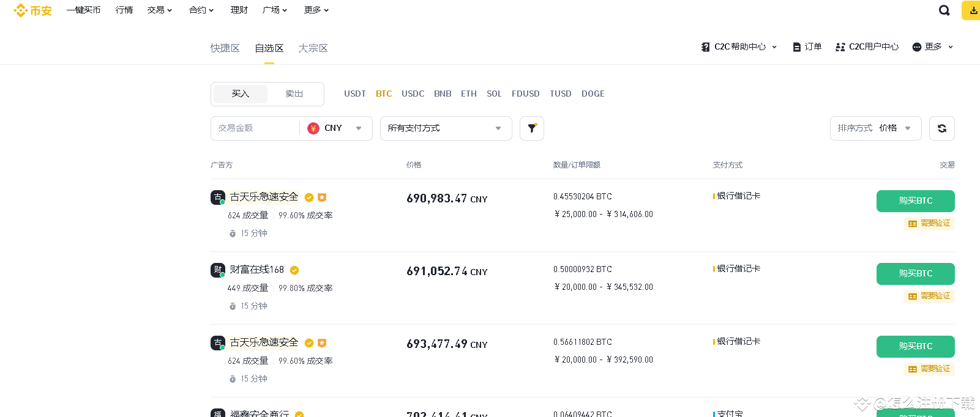Open the advanced filter funnel icon
The width and height of the screenshot is (980, 417).
532,128
